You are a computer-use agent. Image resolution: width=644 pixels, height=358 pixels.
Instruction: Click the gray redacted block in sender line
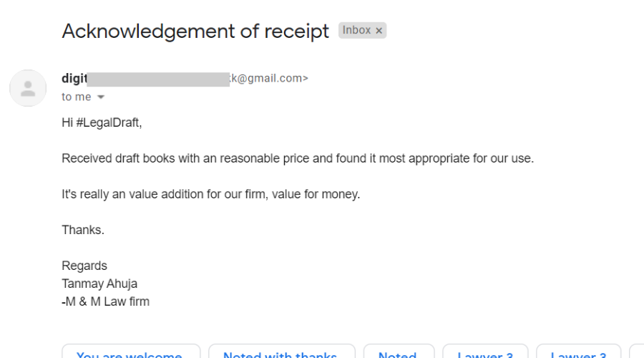pyautogui.click(x=158, y=79)
